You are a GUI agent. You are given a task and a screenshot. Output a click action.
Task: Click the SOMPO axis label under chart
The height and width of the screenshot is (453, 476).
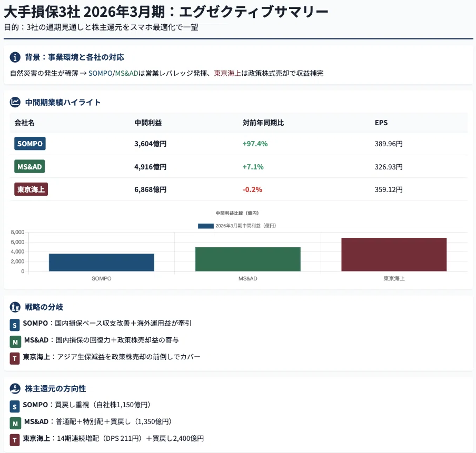(102, 278)
